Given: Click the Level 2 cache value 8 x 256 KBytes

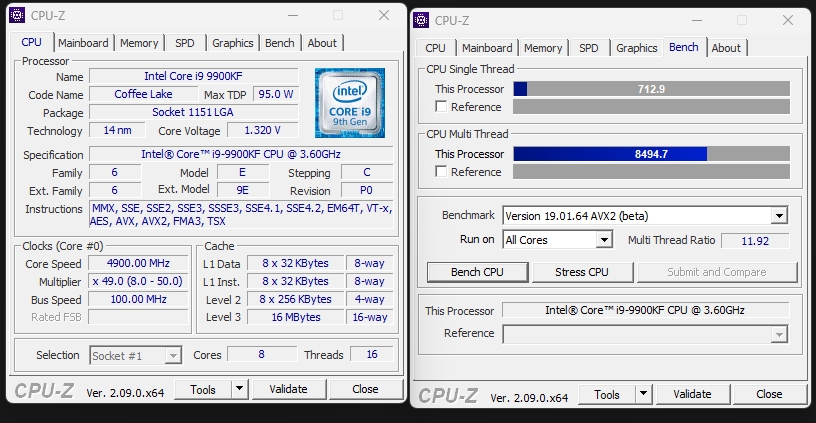Looking at the screenshot, I should (x=296, y=299).
